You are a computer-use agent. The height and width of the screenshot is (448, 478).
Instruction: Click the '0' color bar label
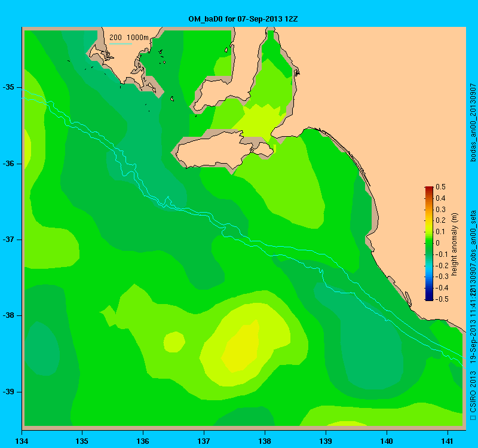[x=438, y=243]
